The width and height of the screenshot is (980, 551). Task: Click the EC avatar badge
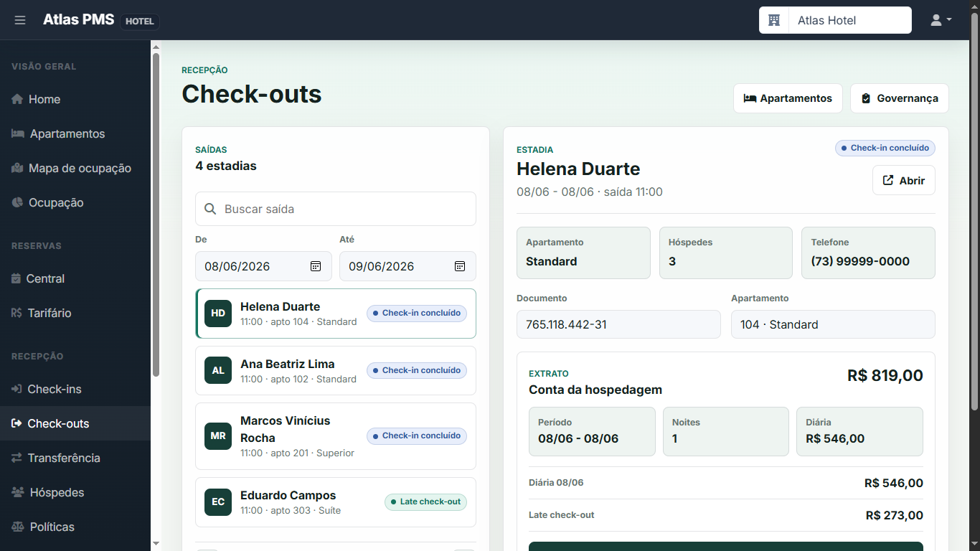218,502
